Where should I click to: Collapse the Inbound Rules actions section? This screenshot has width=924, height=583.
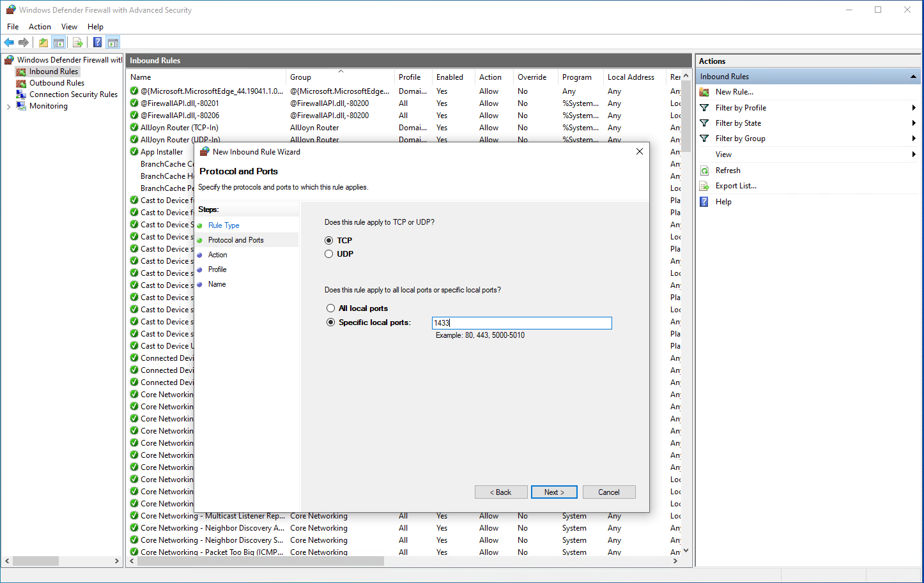(913, 77)
